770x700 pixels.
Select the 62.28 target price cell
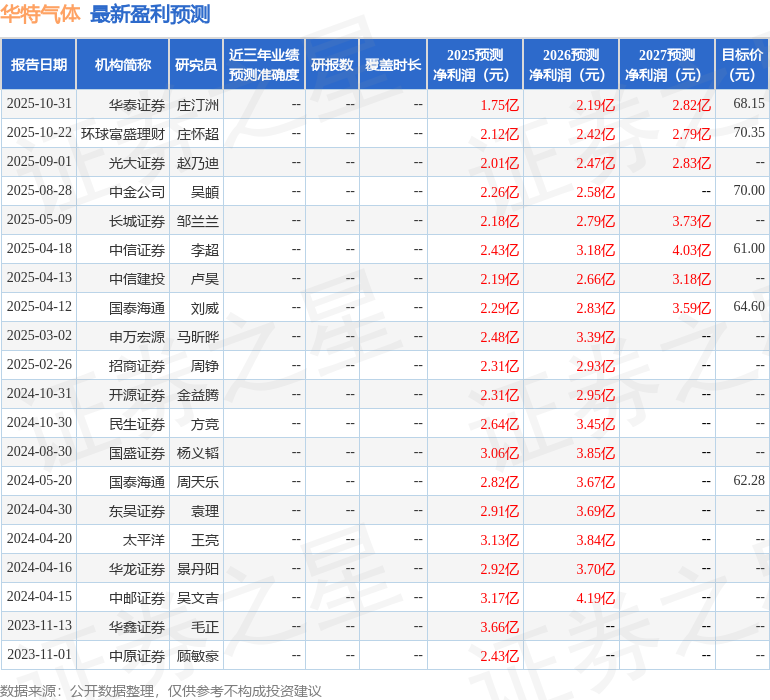coord(748,481)
